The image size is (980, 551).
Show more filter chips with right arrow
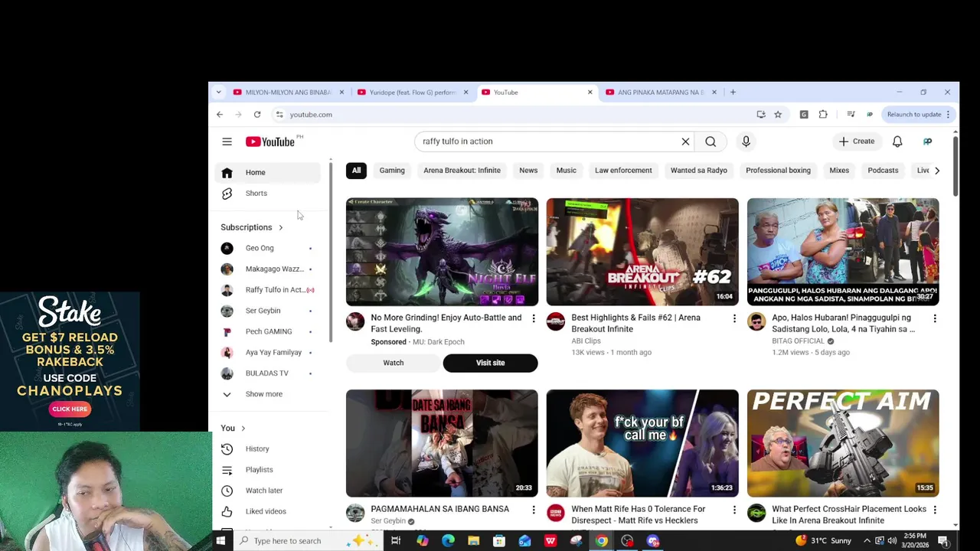tap(936, 171)
